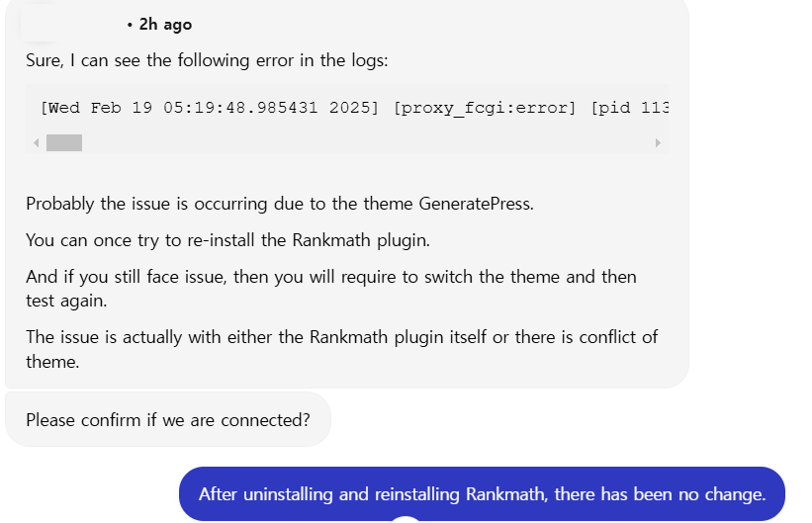Click the words 'test again.' in the reply
The image size is (812, 523).
tap(66, 300)
